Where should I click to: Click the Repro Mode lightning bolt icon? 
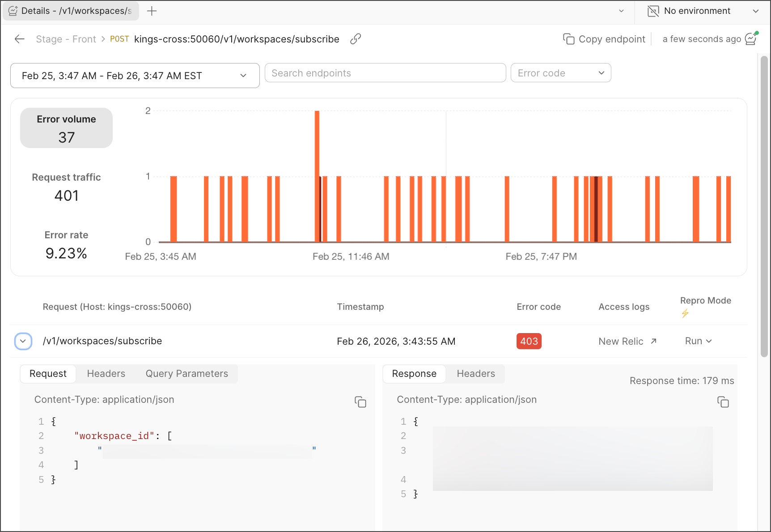click(x=685, y=313)
